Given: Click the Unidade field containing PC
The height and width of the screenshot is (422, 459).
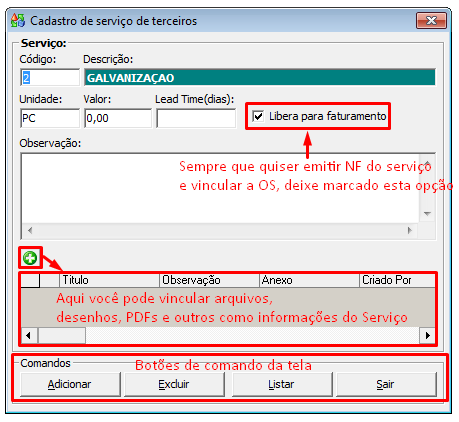Looking at the screenshot, I should pos(50,118).
